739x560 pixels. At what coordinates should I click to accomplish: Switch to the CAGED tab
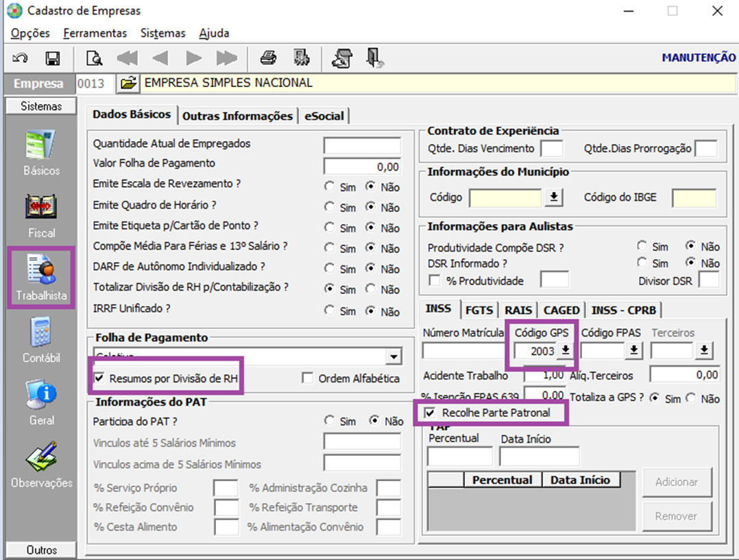[561, 311]
